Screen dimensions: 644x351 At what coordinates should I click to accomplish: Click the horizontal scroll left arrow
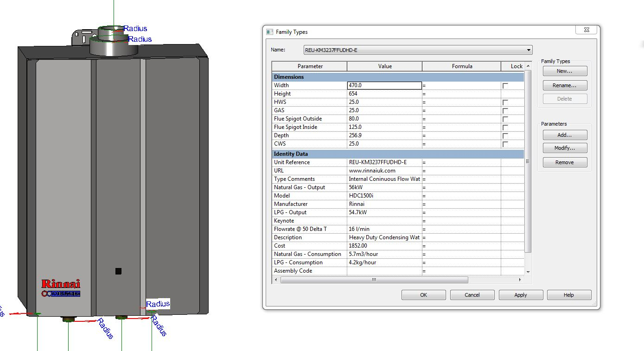tap(276, 280)
